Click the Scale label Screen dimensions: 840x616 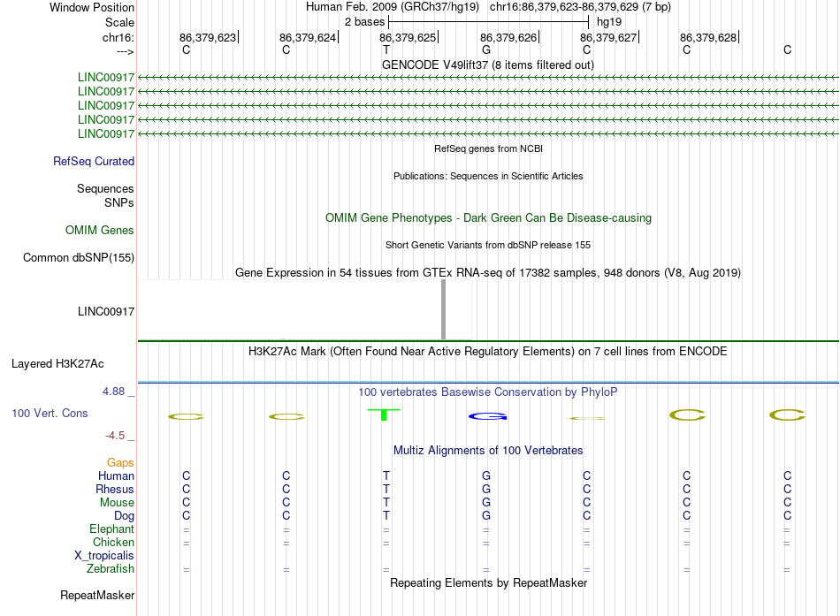pyautogui.click(x=119, y=22)
